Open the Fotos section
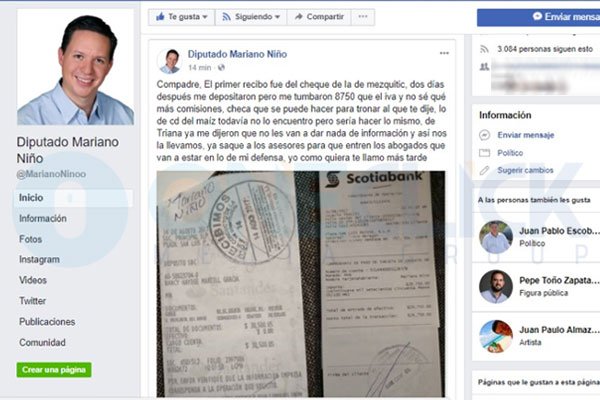Image resolution: width=600 pixels, height=400 pixels. coord(31,239)
